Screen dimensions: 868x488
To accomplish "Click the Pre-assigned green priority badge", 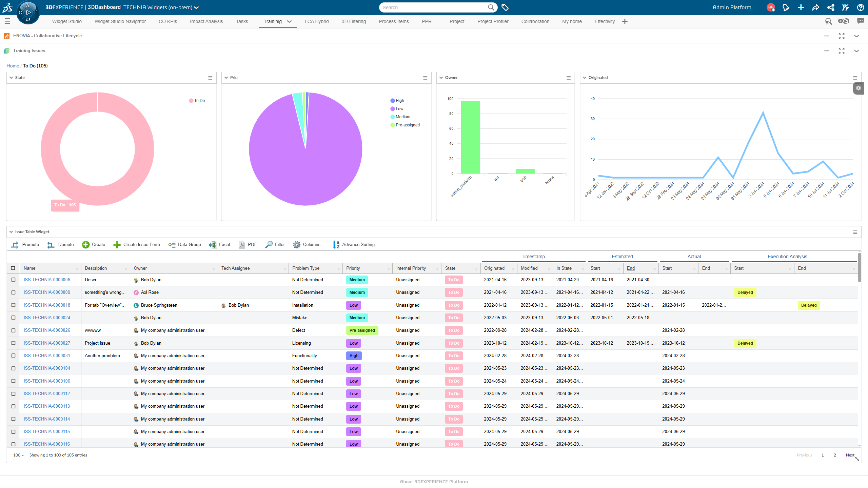I will [362, 330].
